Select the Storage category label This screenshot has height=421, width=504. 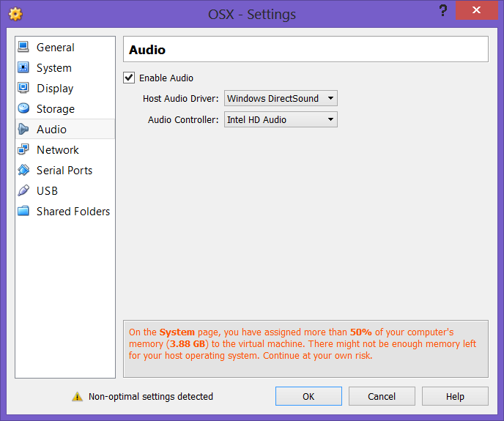(56, 109)
